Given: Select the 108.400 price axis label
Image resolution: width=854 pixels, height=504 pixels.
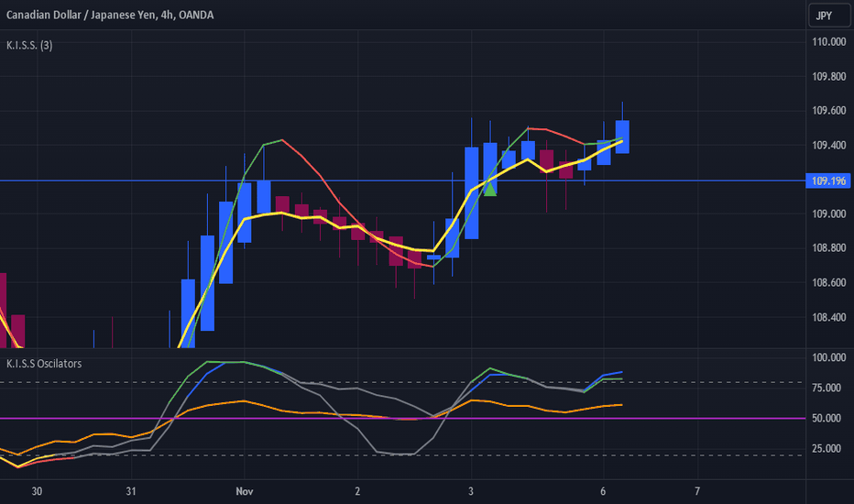Looking at the screenshot, I should point(829,317).
